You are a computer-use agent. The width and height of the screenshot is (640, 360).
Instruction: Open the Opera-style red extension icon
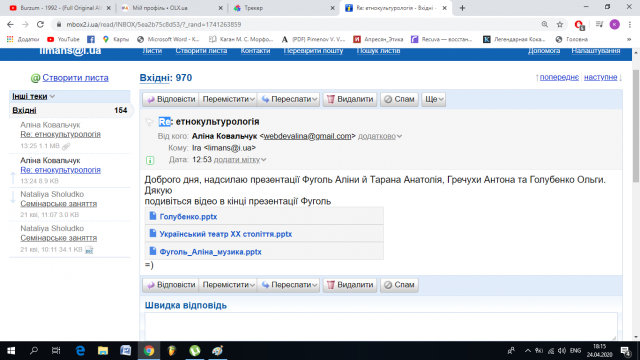pyautogui.click(x=579, y=25)
